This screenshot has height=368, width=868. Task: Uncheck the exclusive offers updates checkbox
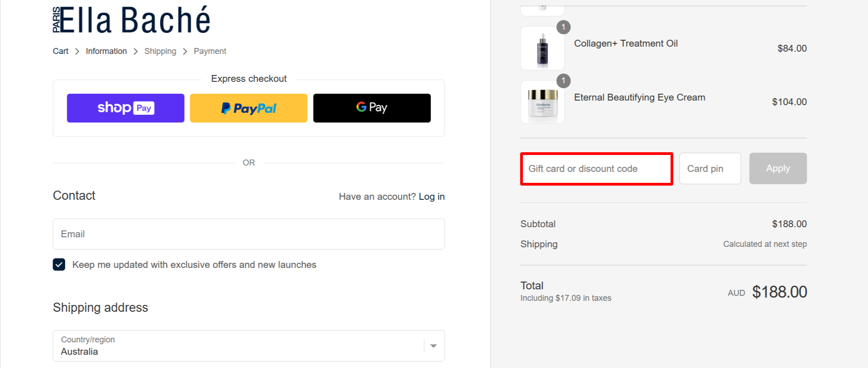(x=59, y=264)
